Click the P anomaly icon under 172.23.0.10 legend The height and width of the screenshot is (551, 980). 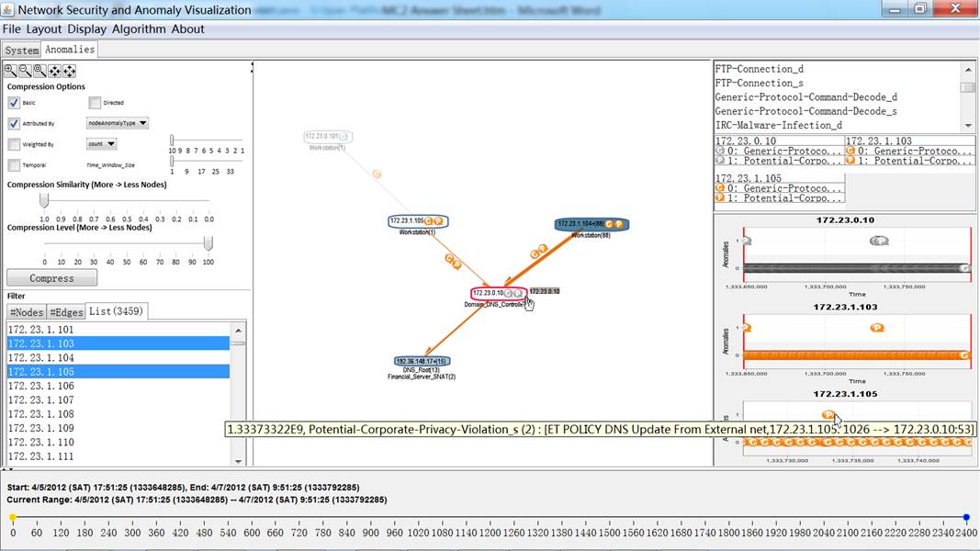[x=720, y=161]
